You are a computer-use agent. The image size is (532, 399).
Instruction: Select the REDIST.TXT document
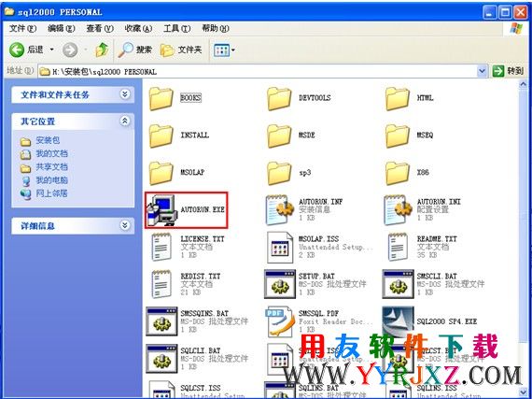185,284
